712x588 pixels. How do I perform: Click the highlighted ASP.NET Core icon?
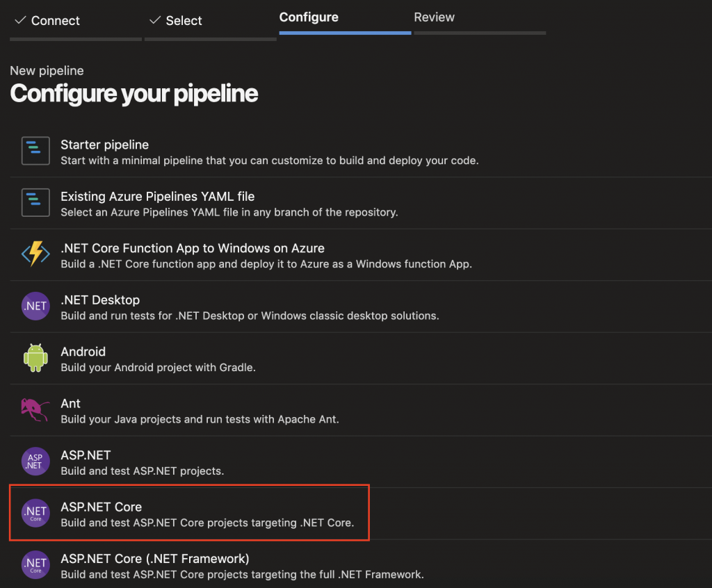tap(35, 513)
